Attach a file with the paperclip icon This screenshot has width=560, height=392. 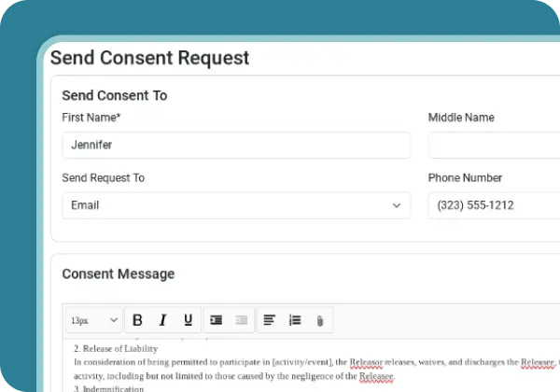pos(320,320)
